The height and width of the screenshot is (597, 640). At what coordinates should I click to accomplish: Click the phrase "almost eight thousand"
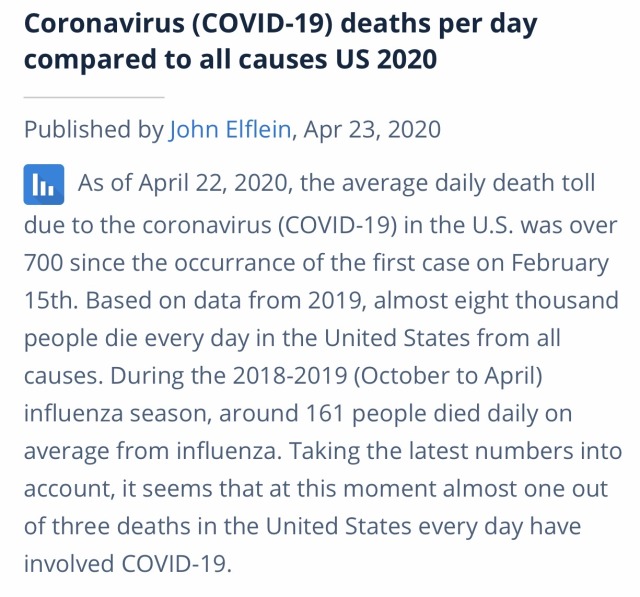pyautogui.click(x=496, y=301)
